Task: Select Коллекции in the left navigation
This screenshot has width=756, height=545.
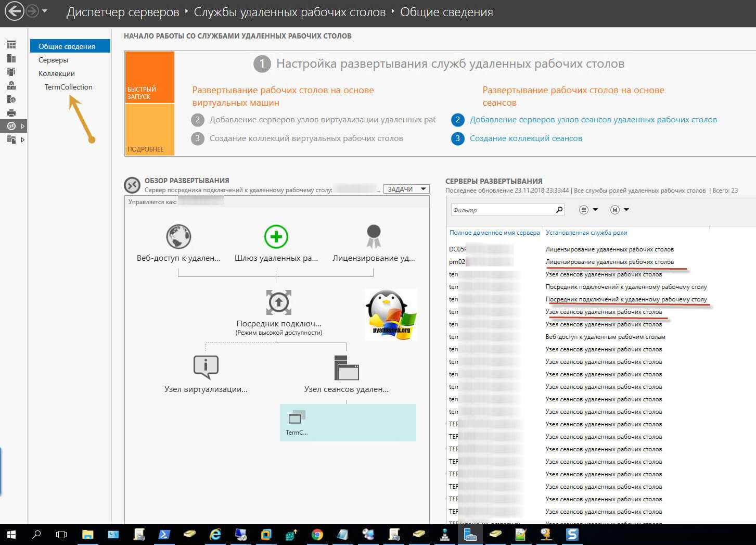Action: pos(57,73)
